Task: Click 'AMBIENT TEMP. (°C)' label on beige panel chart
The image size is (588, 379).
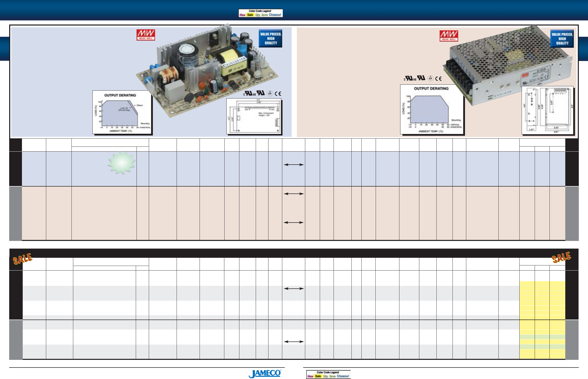Action: click(x=431, y=131)
